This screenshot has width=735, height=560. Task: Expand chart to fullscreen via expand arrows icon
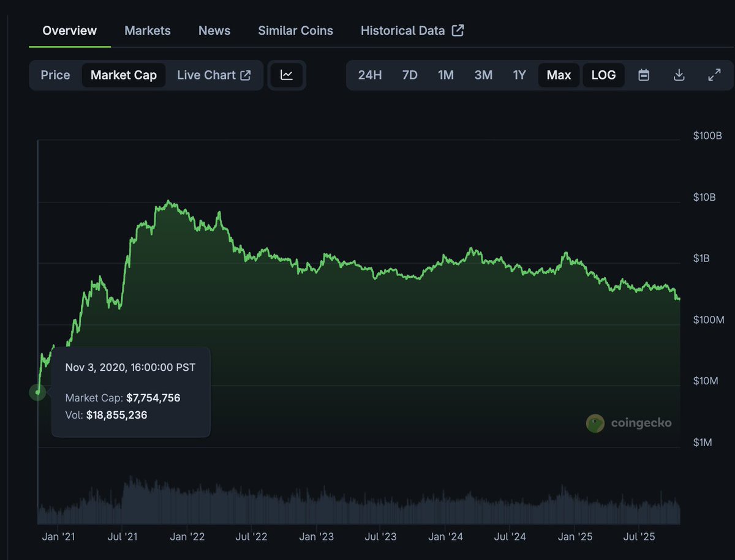(714, 75)
